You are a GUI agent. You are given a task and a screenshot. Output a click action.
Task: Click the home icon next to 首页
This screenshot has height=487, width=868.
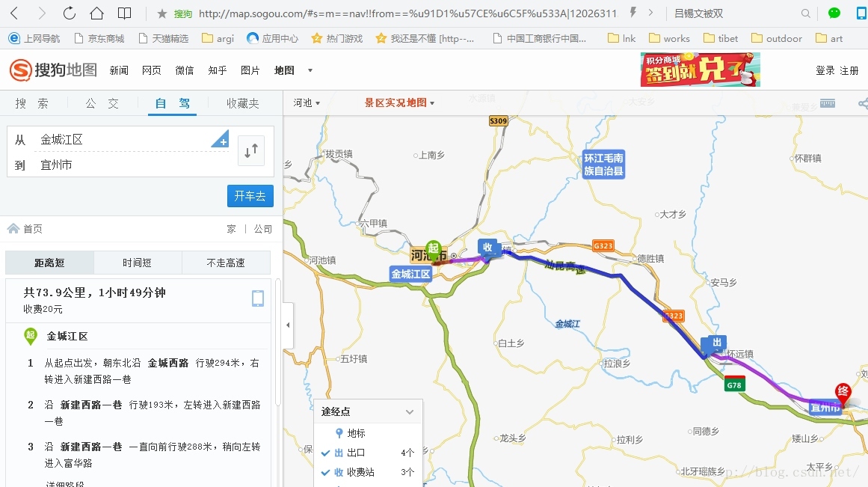(13, 228)
